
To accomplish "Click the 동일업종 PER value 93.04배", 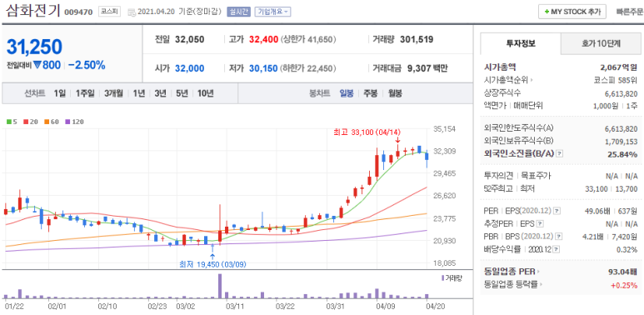I will point(622,272).
